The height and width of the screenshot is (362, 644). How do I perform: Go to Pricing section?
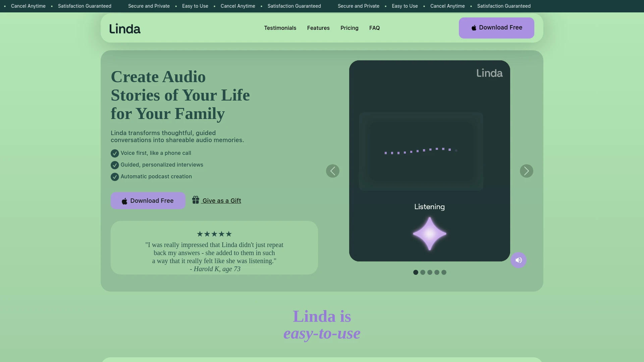349,28
